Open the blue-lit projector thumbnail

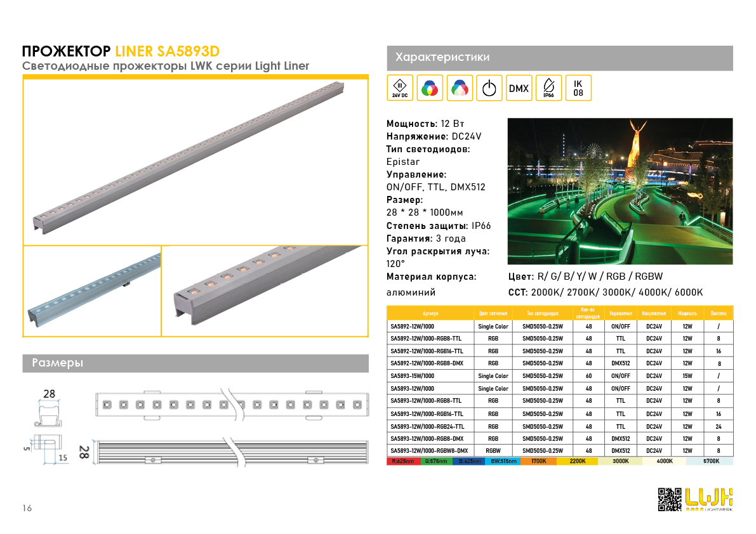click(92, 290)
